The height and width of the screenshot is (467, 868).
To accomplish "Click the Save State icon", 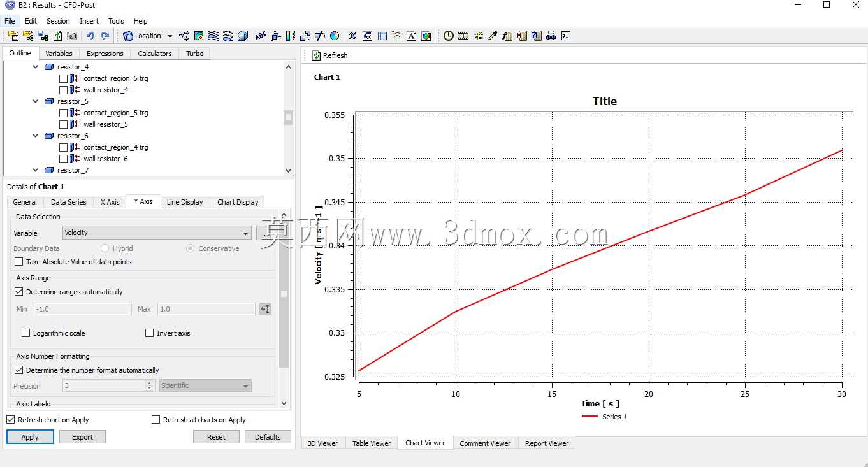I will point(43,36).
